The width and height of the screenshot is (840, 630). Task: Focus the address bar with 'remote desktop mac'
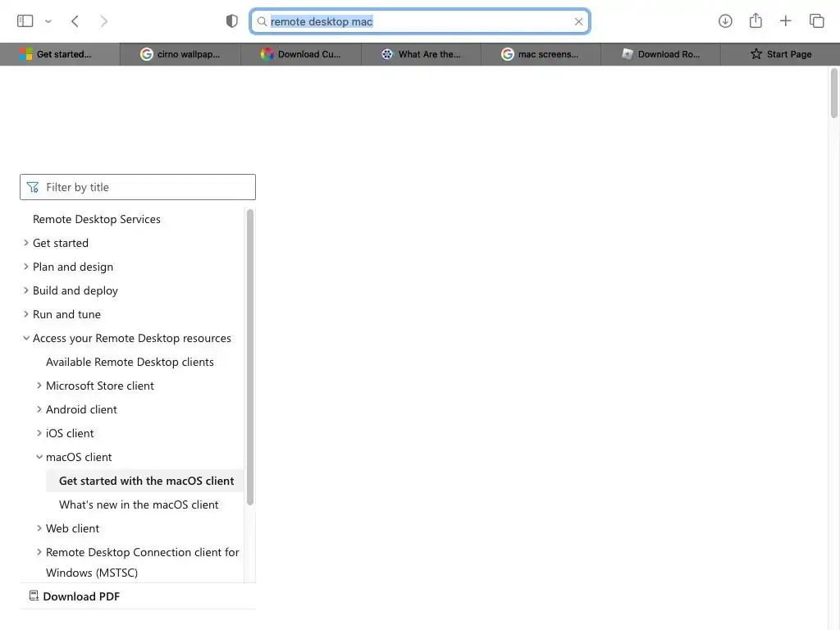[x=420, y=21]
